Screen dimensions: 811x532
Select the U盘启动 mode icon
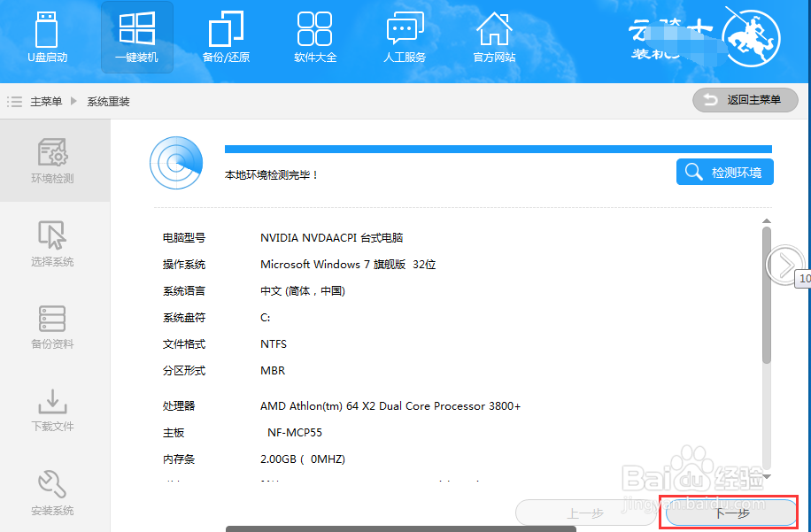pos(46,37)
